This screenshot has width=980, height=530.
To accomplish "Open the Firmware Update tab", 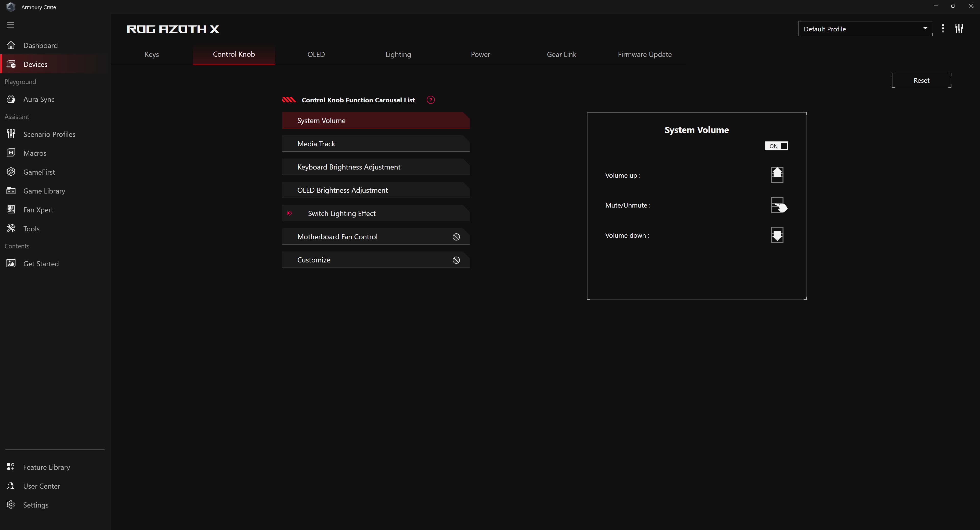I will 645,54.
